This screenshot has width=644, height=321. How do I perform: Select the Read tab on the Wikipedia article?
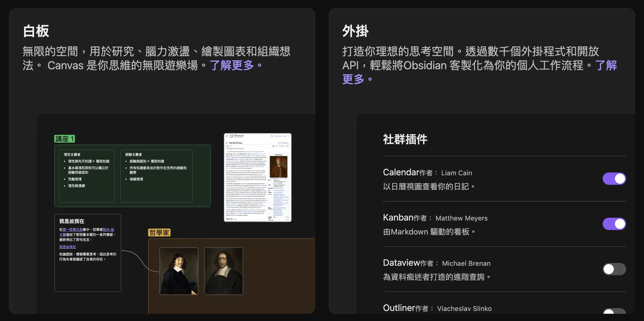coord(274,146)
